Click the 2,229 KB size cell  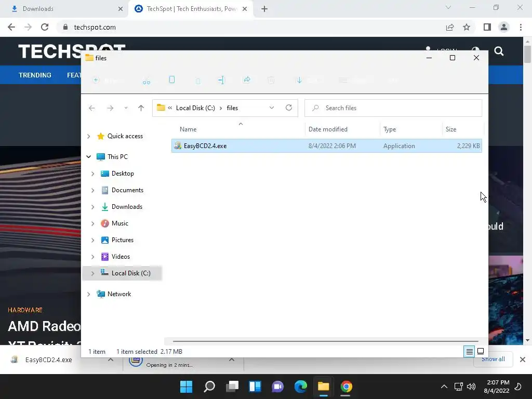(468, 146)
